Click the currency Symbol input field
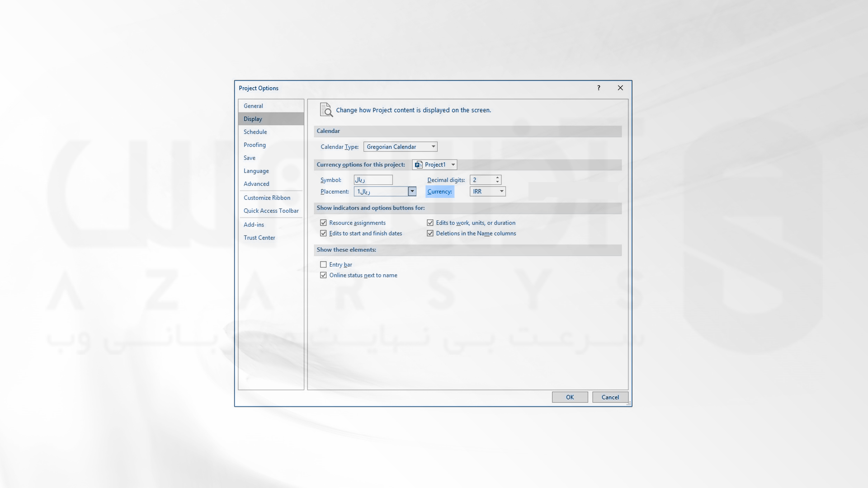This screenshot has width=868, height=488. coord(373,180)
